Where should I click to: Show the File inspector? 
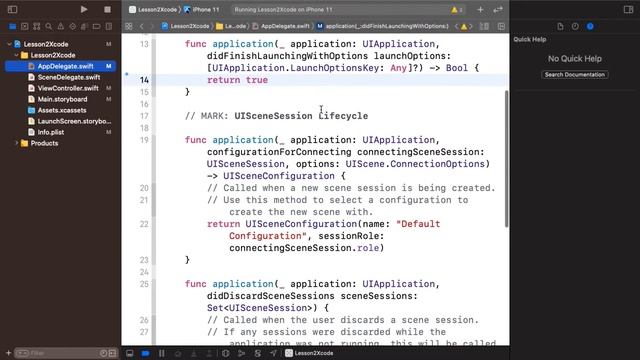[x=560, y=27]
